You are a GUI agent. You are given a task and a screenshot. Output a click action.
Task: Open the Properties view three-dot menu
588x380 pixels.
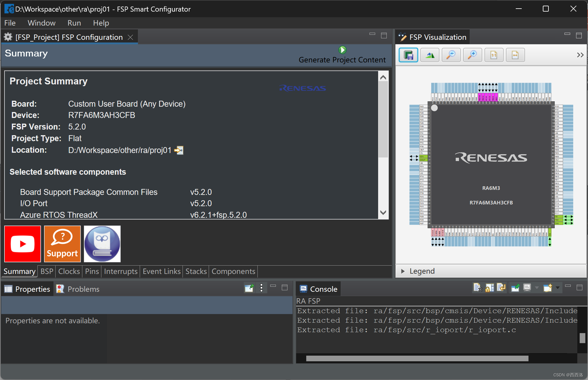(x=261, y=288)
